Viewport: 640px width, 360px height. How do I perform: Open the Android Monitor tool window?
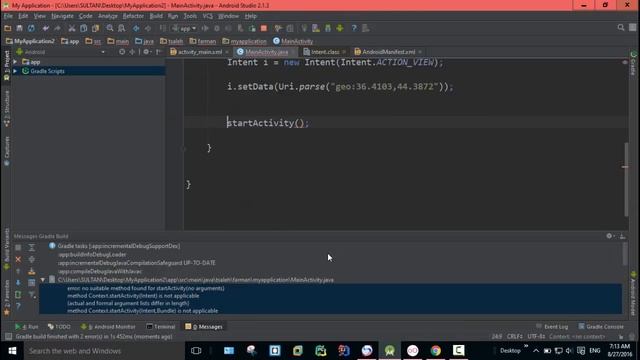click(x=108, y=327)
